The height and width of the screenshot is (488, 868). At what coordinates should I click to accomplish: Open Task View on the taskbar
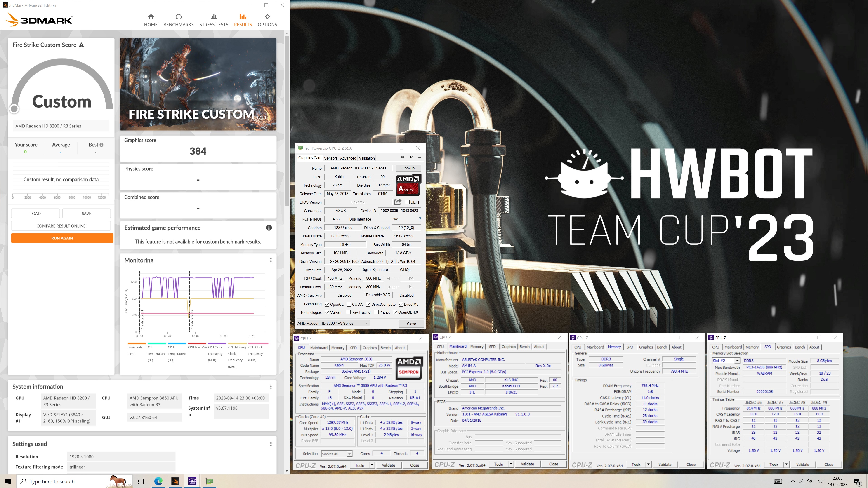click(141, 481)
